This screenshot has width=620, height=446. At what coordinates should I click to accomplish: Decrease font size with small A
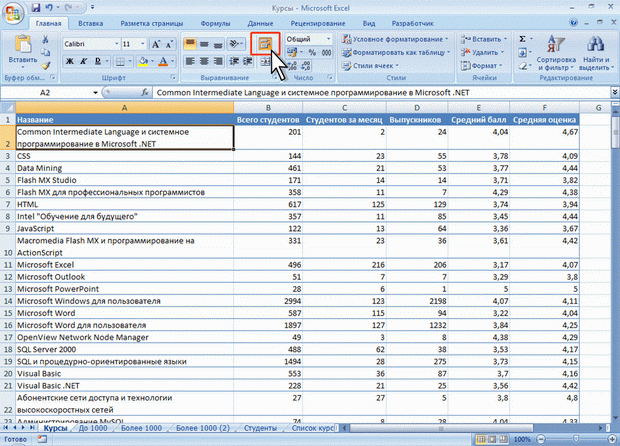point(169,44)
